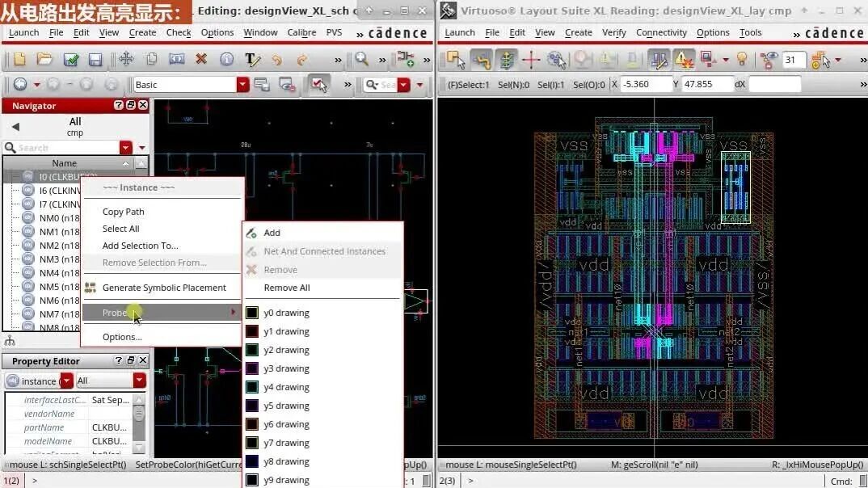
Task: Select the text label tool icon
Action: coord(252,59)
